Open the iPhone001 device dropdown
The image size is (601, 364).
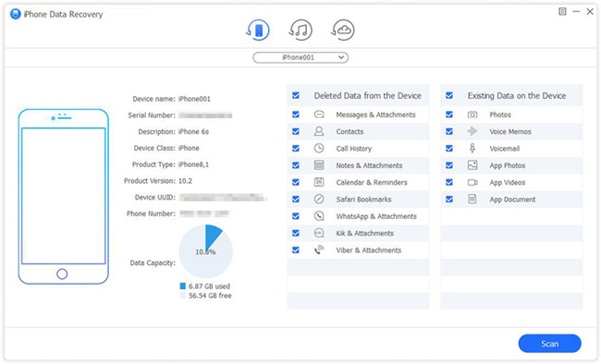click(300, 57)
